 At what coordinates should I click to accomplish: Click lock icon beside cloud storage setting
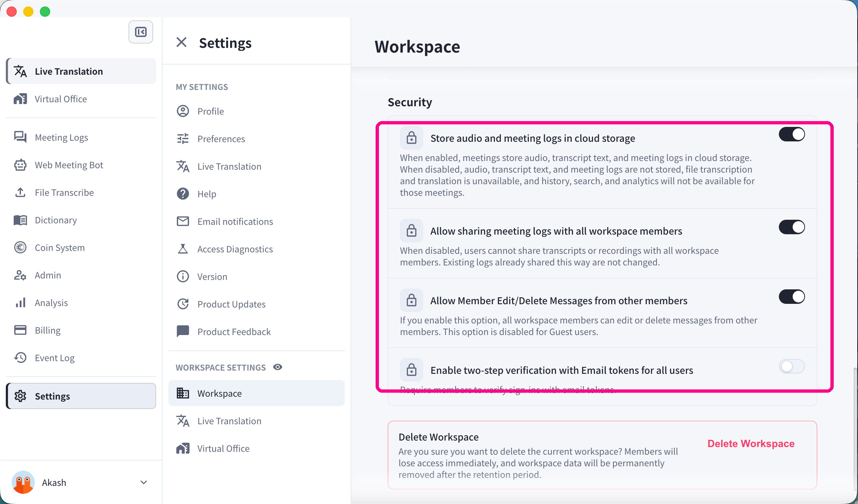(412, 138)
